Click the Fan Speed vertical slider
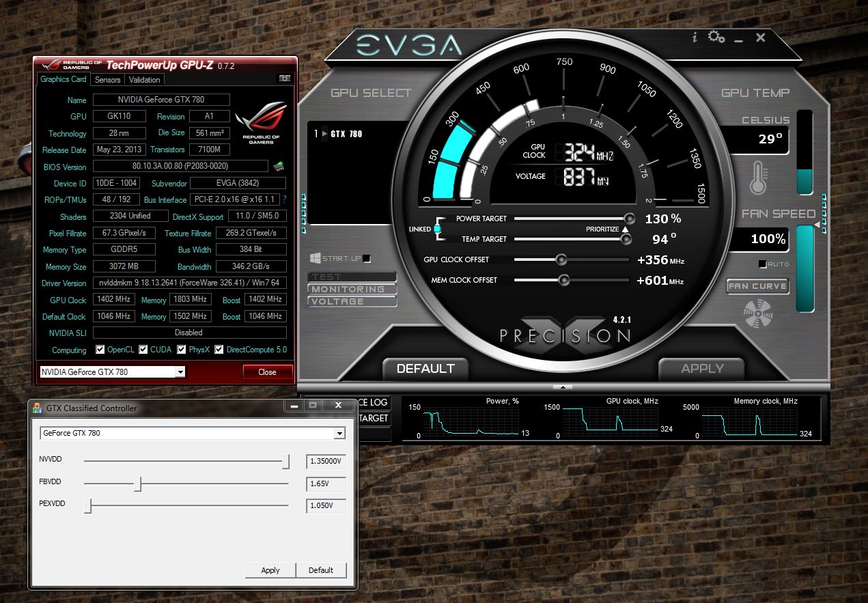Image resolution: width=868 pixels, height=603 pixels. click(805, 268)
